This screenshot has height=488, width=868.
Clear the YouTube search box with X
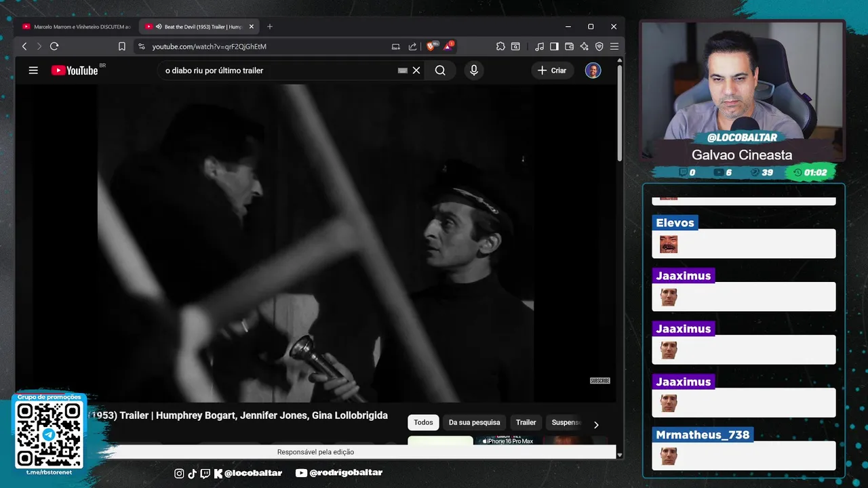point(416,70)
